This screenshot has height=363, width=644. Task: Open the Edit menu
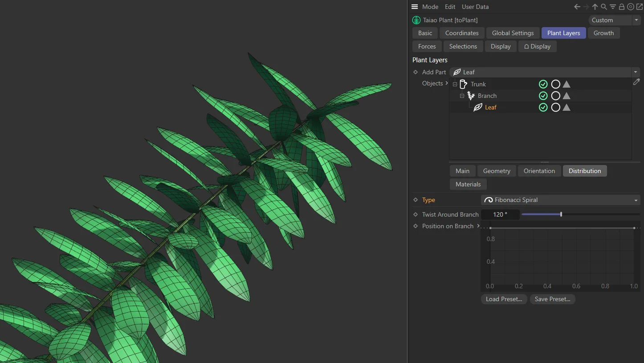click(450, 7)
